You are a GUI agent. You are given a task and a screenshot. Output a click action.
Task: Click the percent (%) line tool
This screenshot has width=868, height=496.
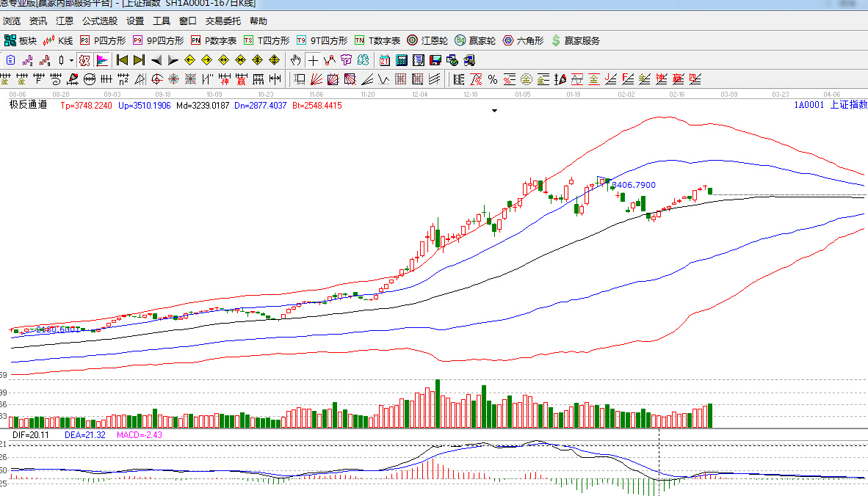492,79
